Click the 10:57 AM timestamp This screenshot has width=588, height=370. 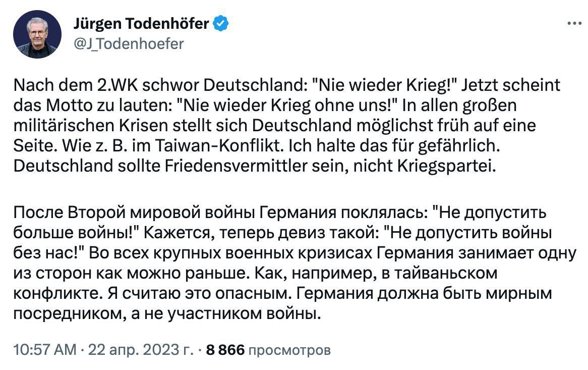tap(45, 350)
